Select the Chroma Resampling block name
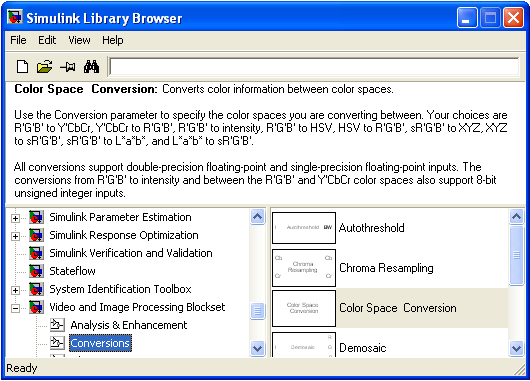Image resolution: width=530 pixels, height=381 pixels. pos(386,268)
